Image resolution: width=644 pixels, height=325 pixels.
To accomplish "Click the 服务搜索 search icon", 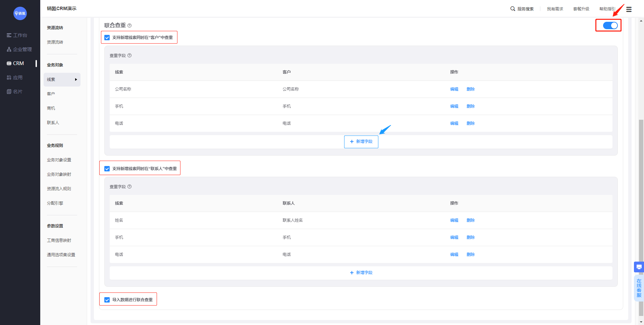I will tap(513, 9).
